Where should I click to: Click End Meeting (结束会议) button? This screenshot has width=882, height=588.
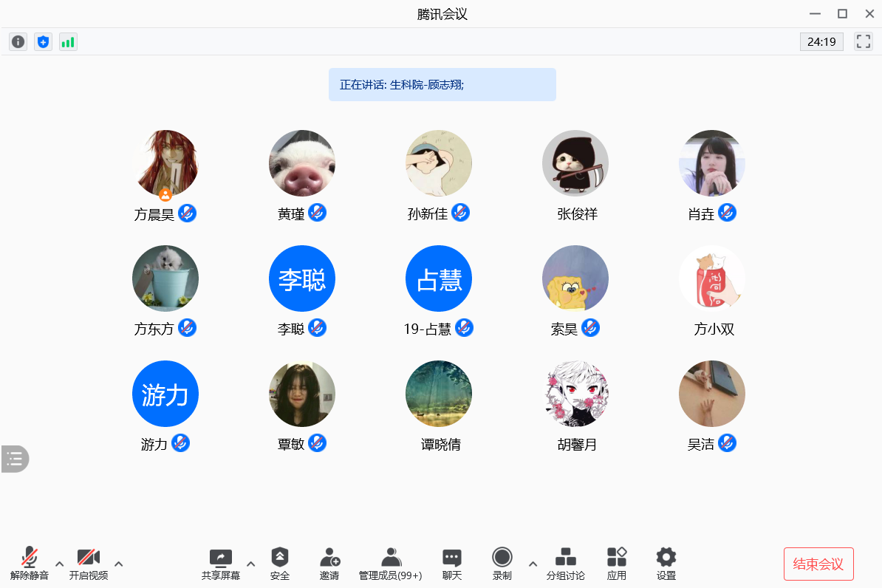818,564
